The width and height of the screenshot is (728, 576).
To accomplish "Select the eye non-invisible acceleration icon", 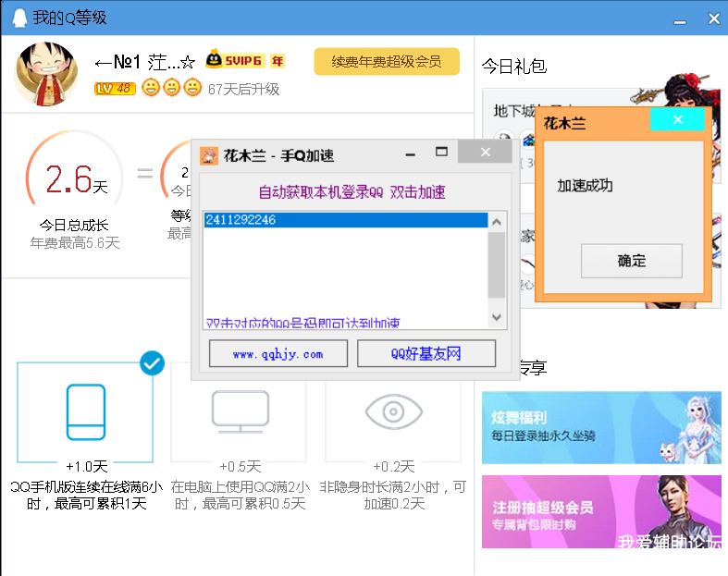I will coord(394,411).
